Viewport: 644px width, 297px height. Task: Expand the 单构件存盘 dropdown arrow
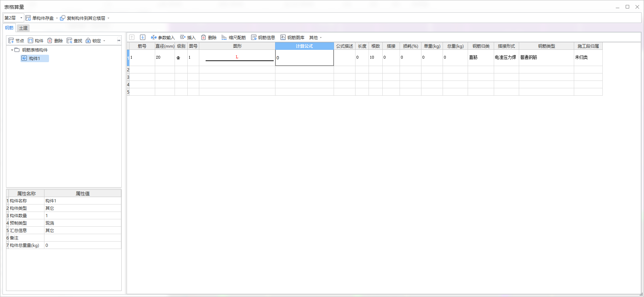57,18
